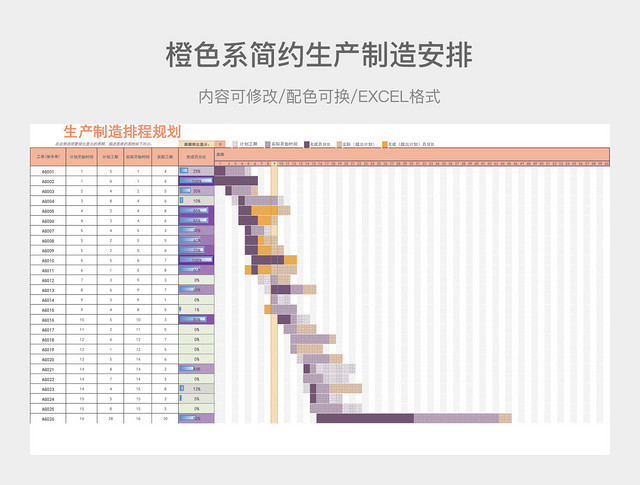The width and height of the screenshot is (640, 485).
Task: Click the 5% progress cell in row A0024
Action: point(196,399)
